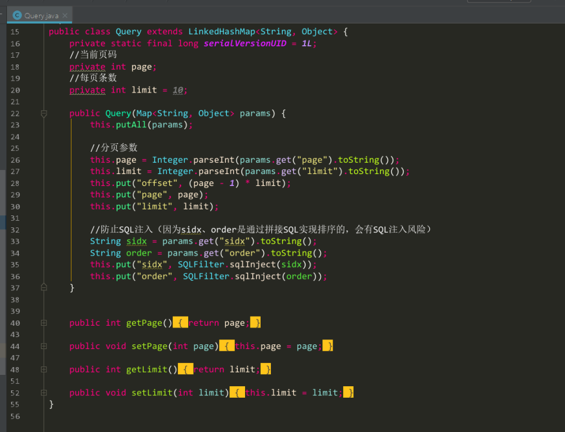Image resolution: width=565 pixels, height=432 pixels.
Task: Click parseInt on the this.page line
Action: [214, 160]
